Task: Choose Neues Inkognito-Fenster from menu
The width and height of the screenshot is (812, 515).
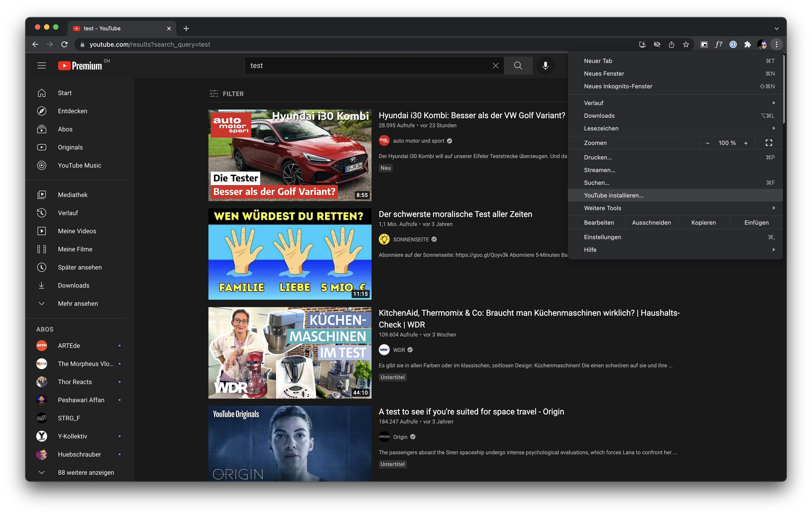Action: 618,86
